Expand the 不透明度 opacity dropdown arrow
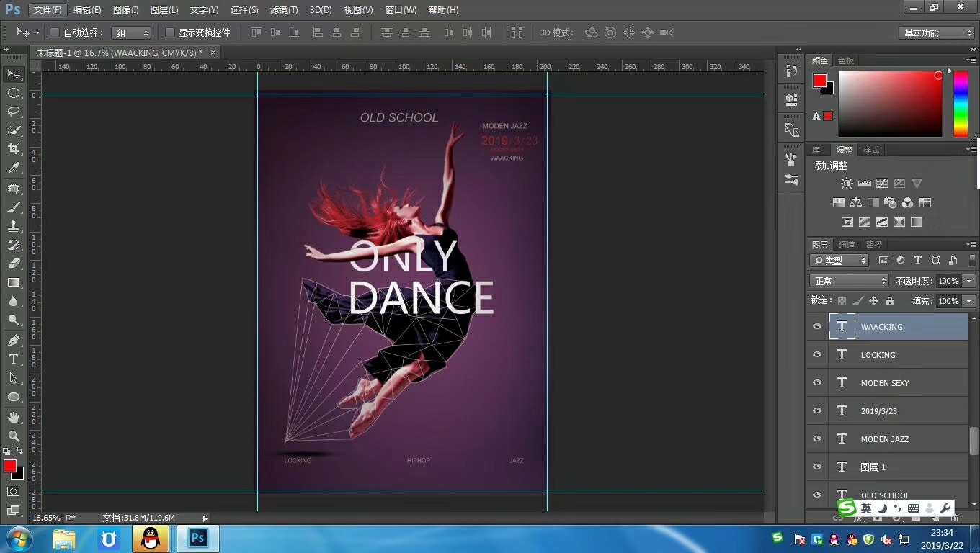 [969, 281]
